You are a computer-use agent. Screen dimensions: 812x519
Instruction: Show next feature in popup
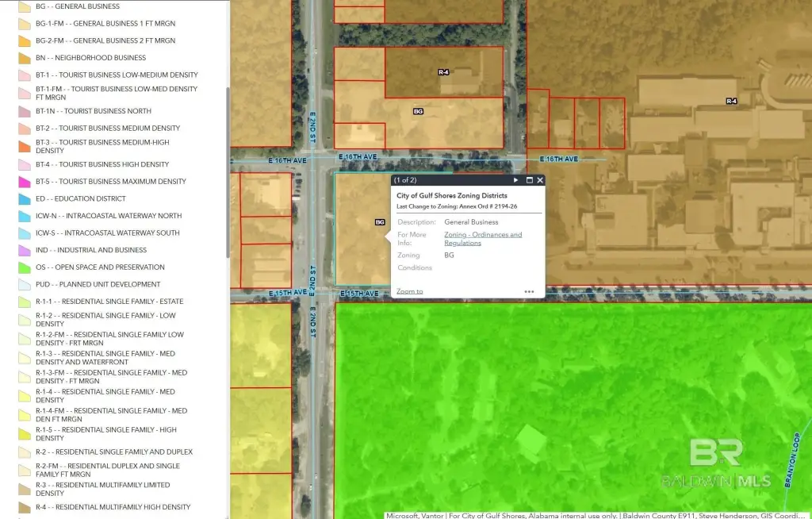515,180
